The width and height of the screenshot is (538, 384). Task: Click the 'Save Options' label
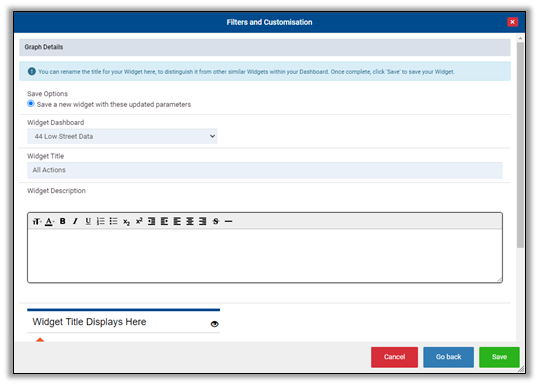pyautogui.click(x=47, y=94)
